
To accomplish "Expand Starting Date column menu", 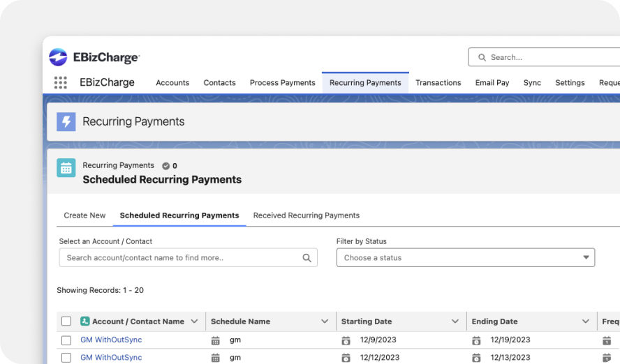I will tap(455, 321).
